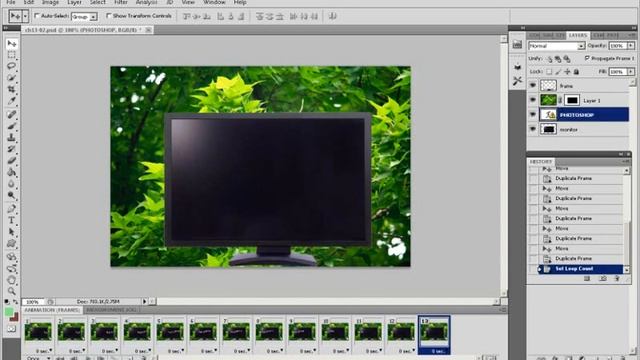Click the green foreground color swatch
Image resolution: width=640 pixels, height=360 pixels.
(x=9, y=312)
